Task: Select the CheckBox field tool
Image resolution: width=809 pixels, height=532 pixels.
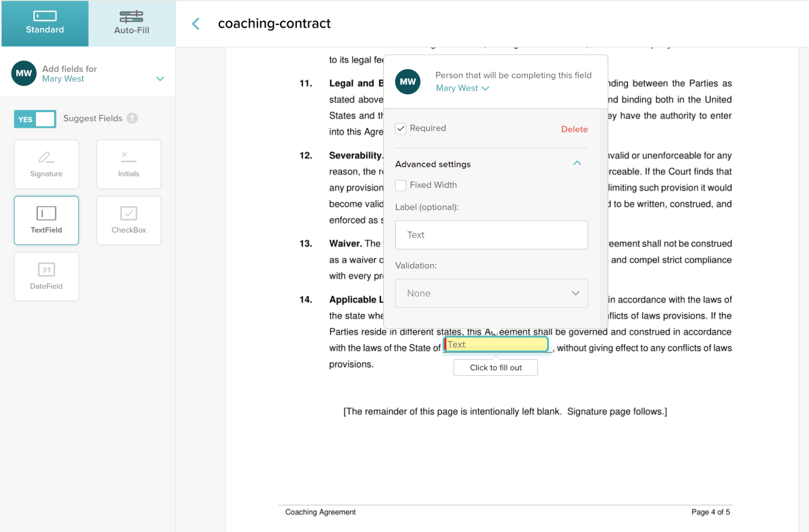Action: [x=128, y=220]
